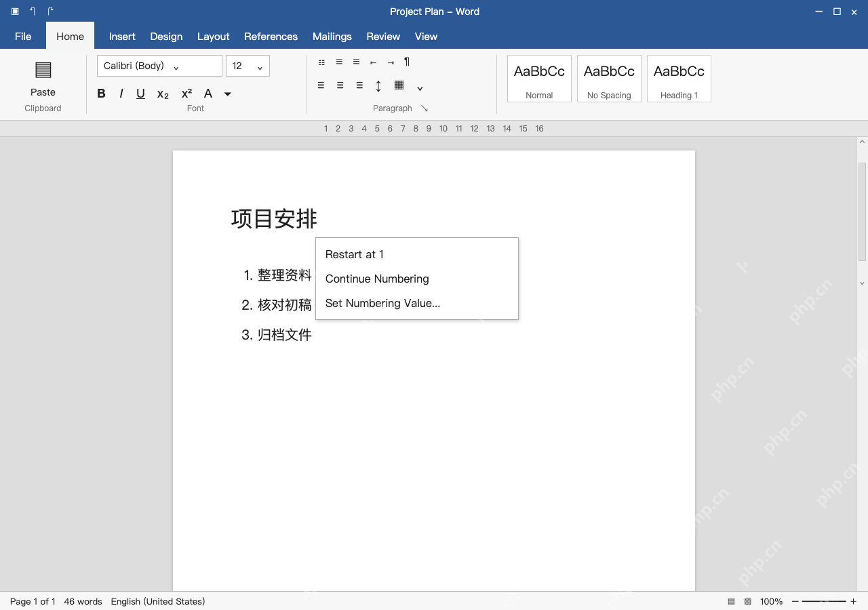Click the font color A icon
The width and height of the screenshot is (868, 610).
(x=208, y=94)
